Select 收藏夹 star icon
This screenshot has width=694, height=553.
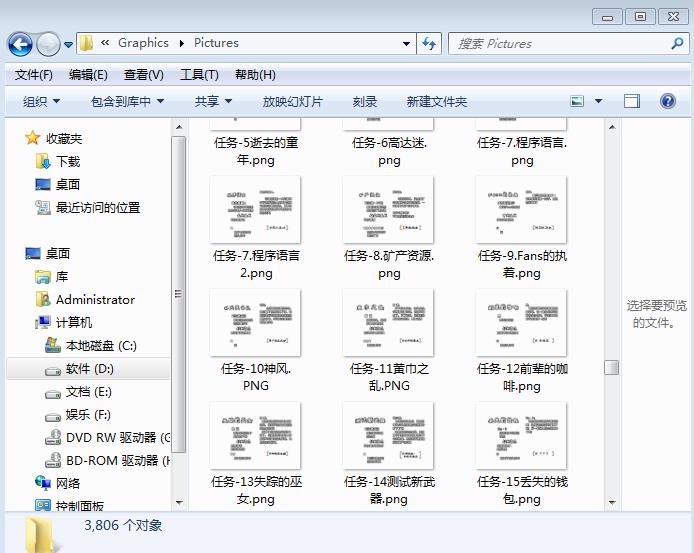32,138
